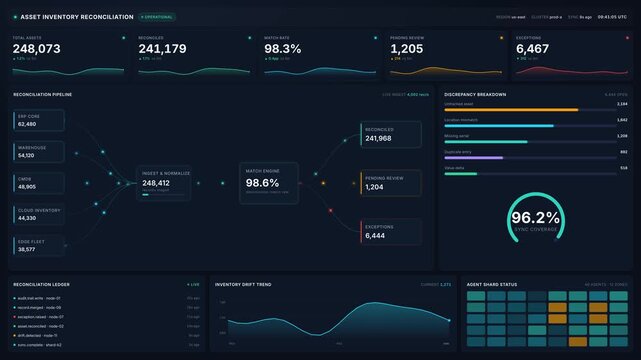Click the OPERATIONAL status badge
This screenshot has height=360, width=641.
(x=157, y=17)
